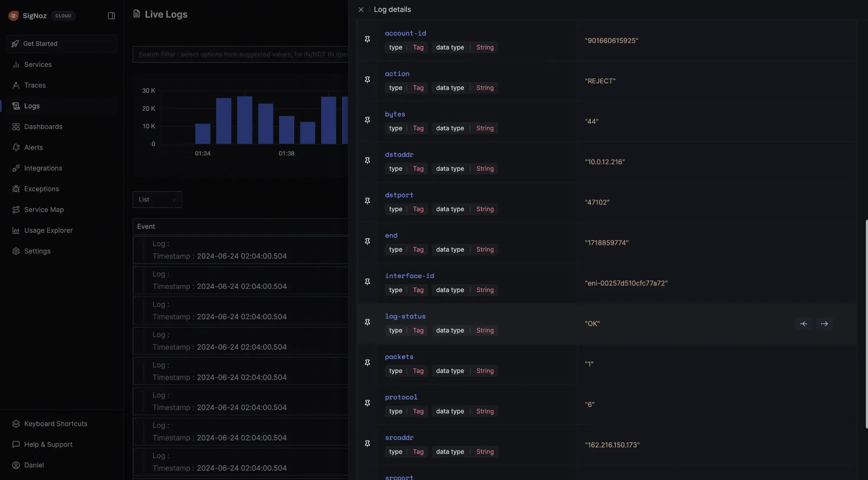
Task: Click the packets field name
Action: coord(399,357)
